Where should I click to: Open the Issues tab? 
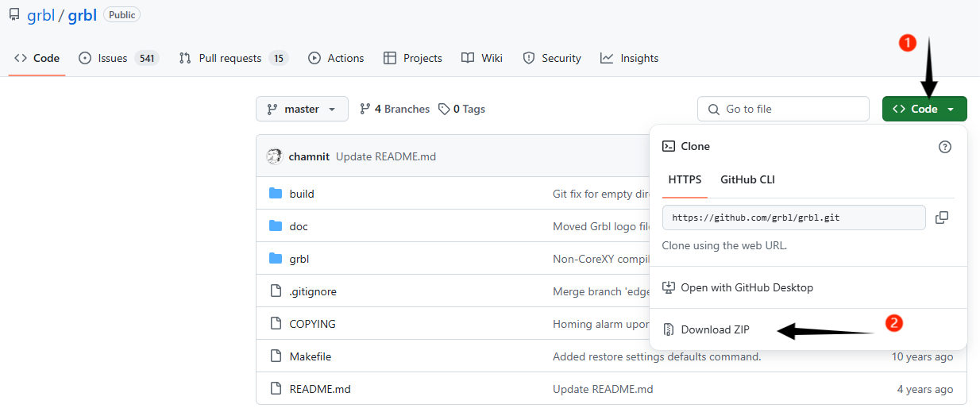pos(118,58)
